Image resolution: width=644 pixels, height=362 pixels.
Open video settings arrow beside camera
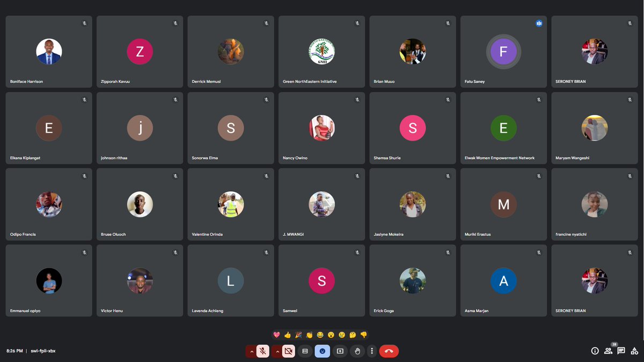pyautogui.click(x=277, y=351)
